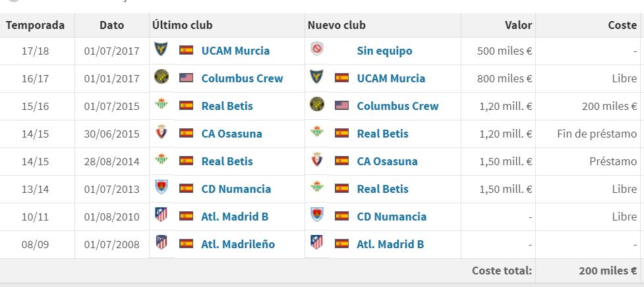Click the 'Temporada' column header
644x287 pixels.
click(36, 25)
